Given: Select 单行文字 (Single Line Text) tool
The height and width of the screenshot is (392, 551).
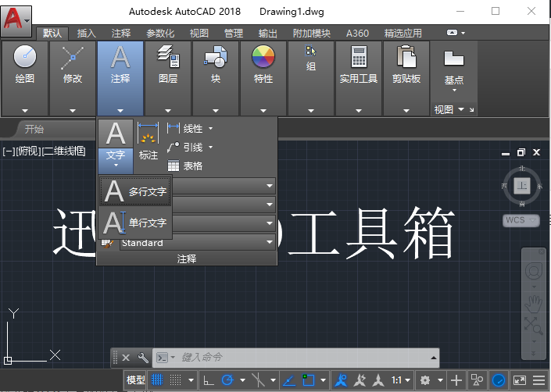Looking at the screenshot, I should [136, 223].
